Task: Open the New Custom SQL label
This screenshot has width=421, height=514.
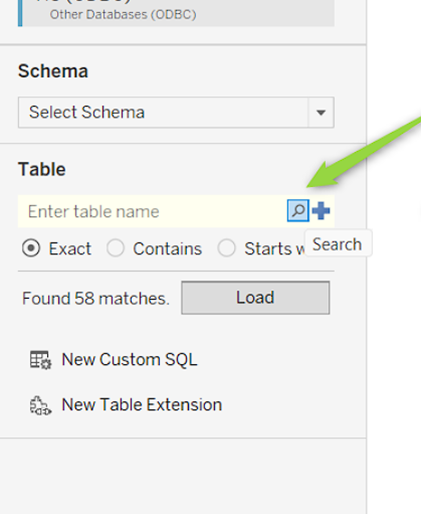Action: click(129, 360)
